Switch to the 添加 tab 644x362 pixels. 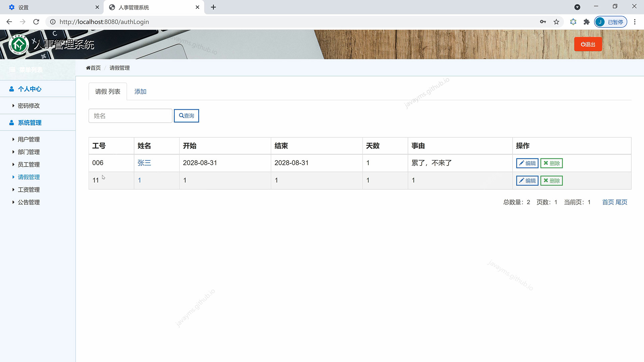tap(140, 91)
